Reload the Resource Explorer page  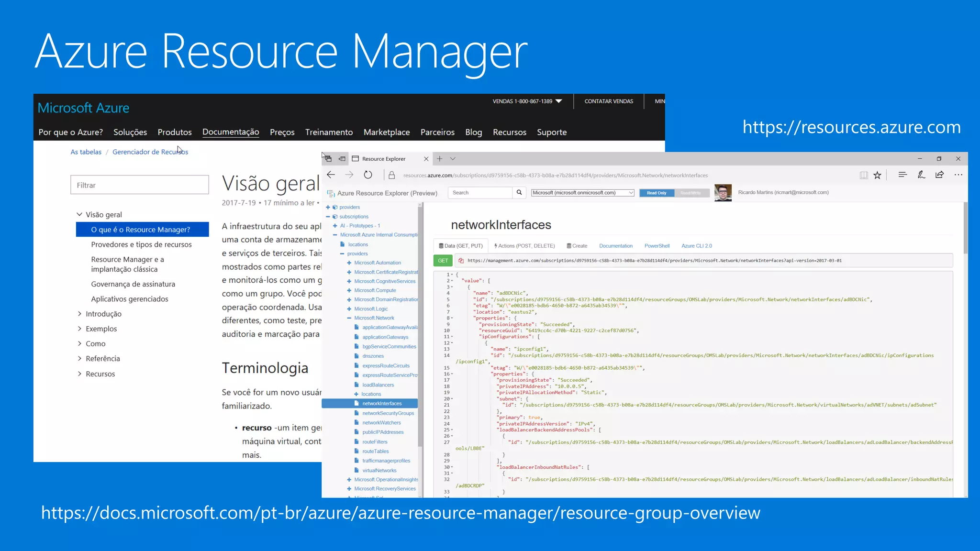(368, 175)
